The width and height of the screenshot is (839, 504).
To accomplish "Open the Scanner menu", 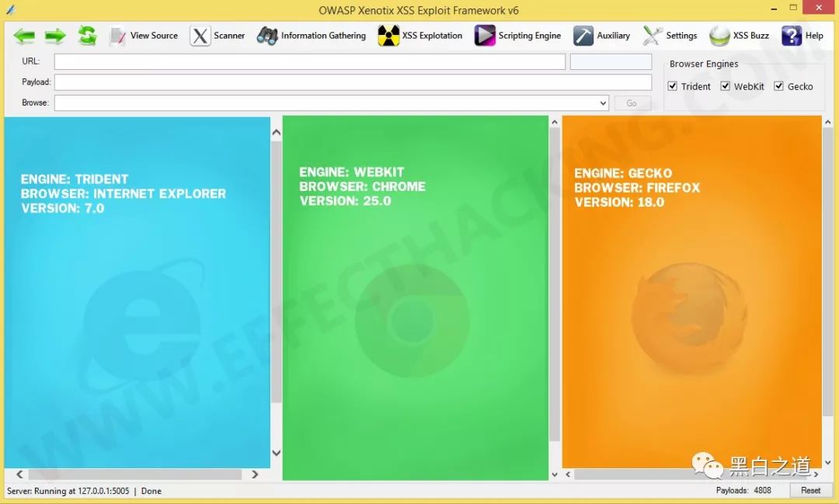I will click(x=229, y=35).
